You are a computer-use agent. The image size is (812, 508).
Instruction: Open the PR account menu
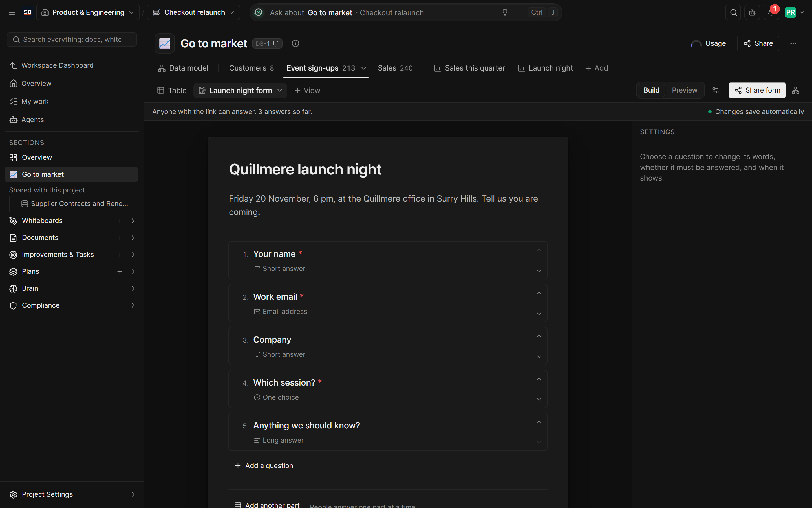tap(794, 12)
